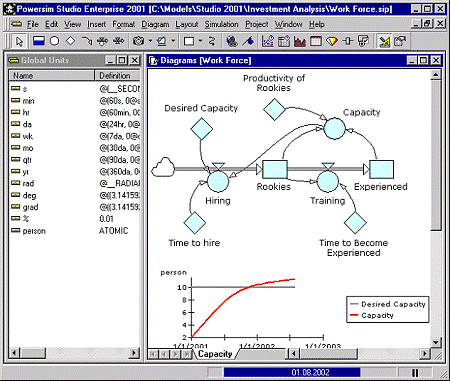Open the View menu
This screenshot has width=450, height=381.
click(x=73, y=24)
